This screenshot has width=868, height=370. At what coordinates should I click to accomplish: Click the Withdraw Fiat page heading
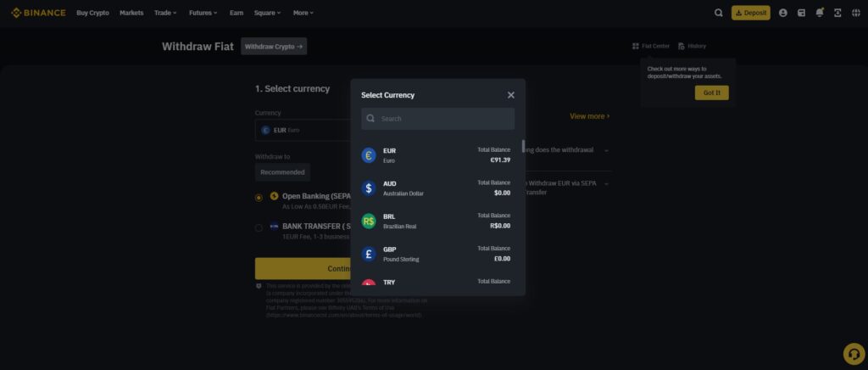[x=198, y=47]
